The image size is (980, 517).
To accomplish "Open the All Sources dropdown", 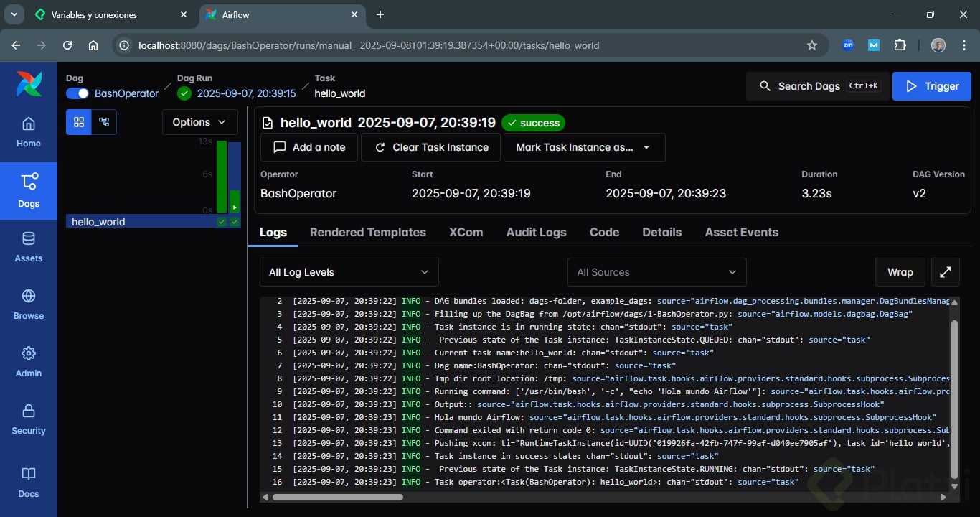I will tap(656, 272).
